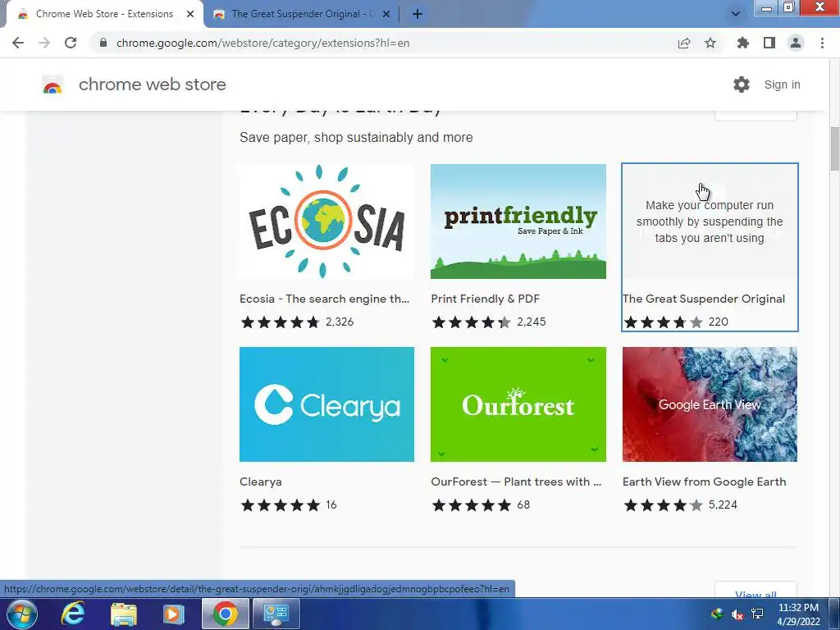
Task: Click the colorful system tray icon
Action: [717, 614]
